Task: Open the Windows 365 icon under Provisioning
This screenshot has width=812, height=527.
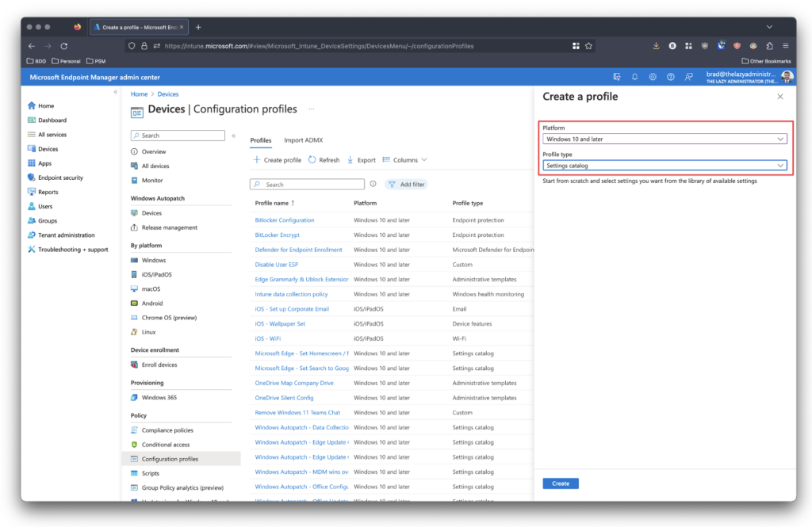Action: pos(134,398)
